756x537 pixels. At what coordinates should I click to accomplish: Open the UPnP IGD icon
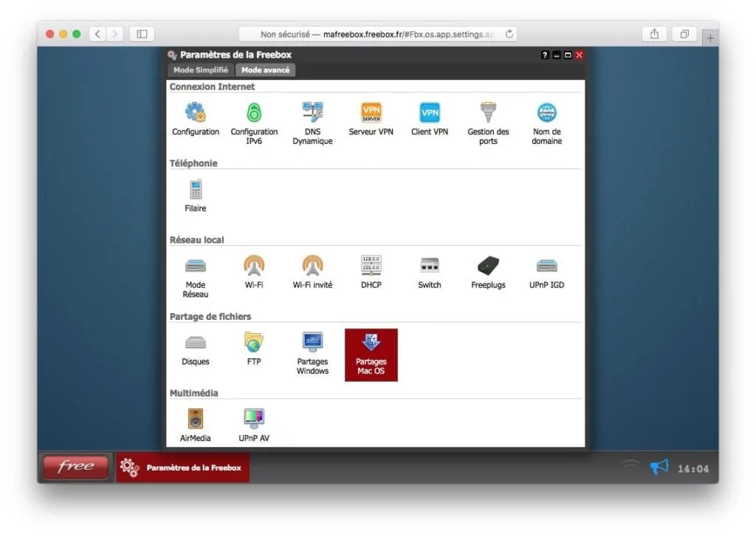[x=546, y=272]
